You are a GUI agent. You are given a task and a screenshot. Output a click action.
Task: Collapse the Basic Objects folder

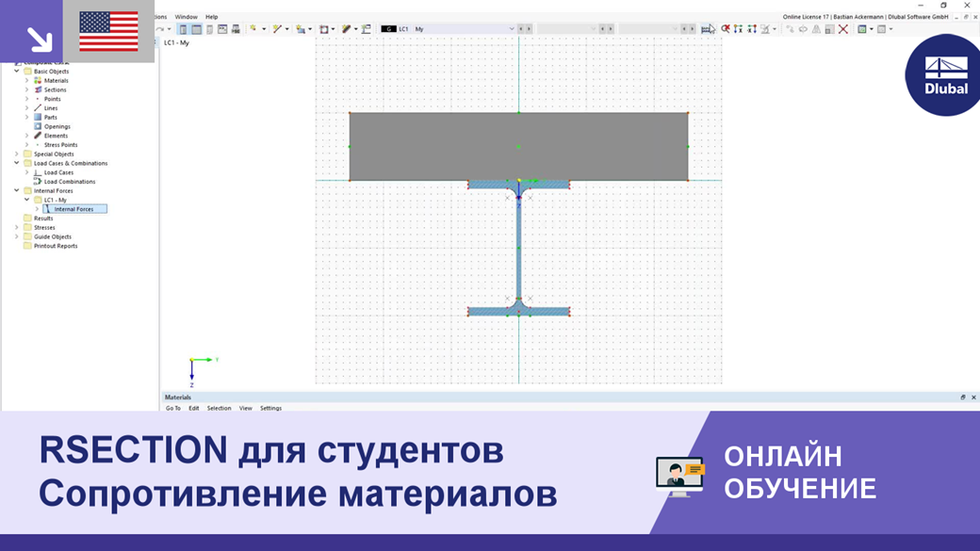click(17, 72)
